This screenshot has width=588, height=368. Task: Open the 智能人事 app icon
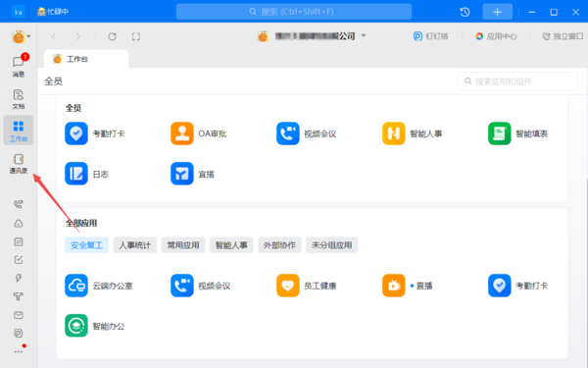click(x=393, y=133)
